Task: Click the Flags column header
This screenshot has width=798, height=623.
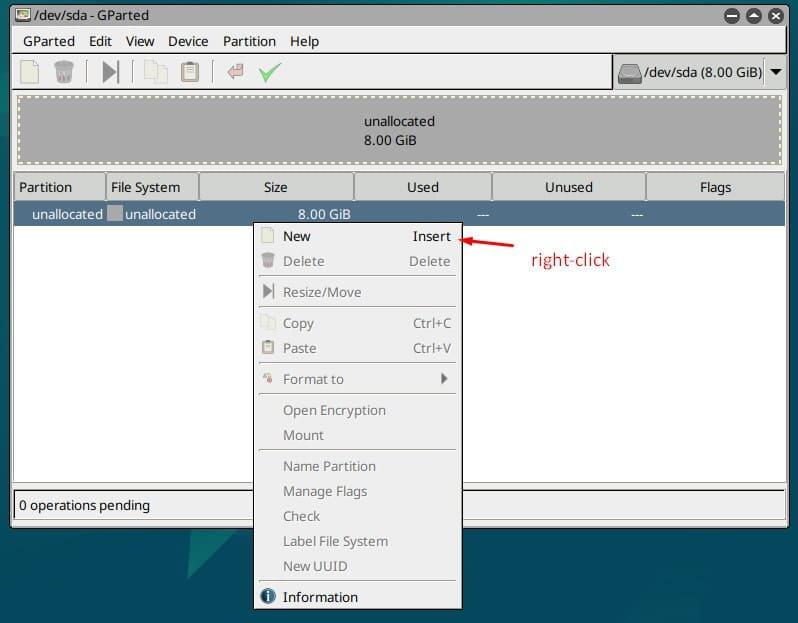Action: tap(715, 187)
